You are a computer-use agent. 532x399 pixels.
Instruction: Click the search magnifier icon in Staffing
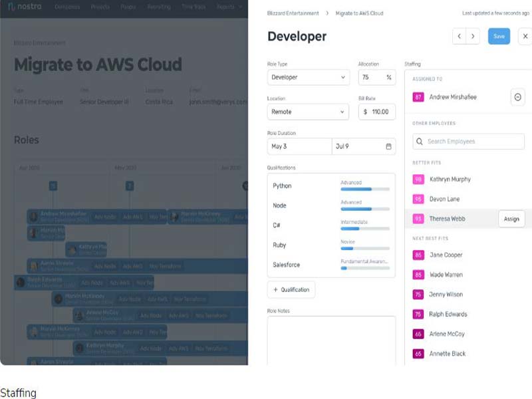[x=420, y=142]
